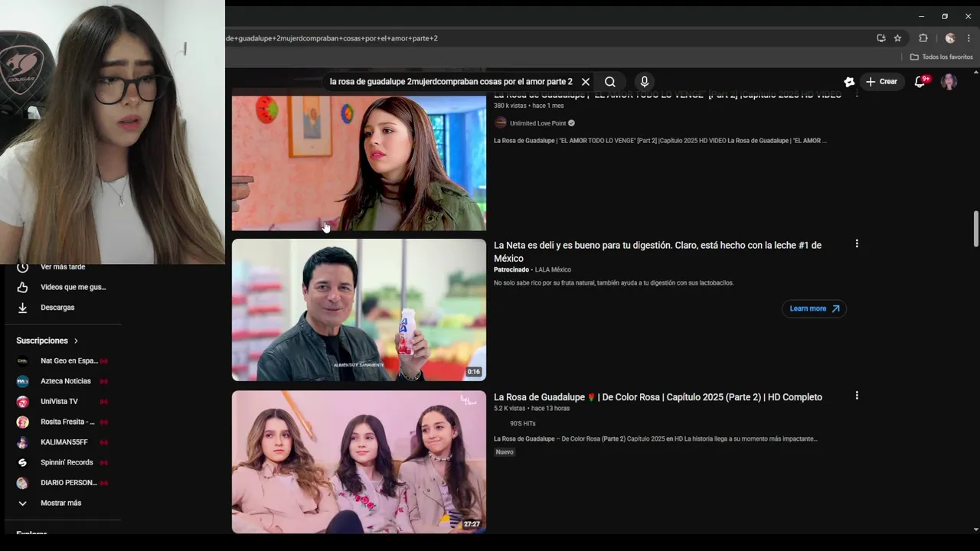
Task: Click the page vertical scrollbar thumb
Action: pyautogui.click(x=975, y=229)
